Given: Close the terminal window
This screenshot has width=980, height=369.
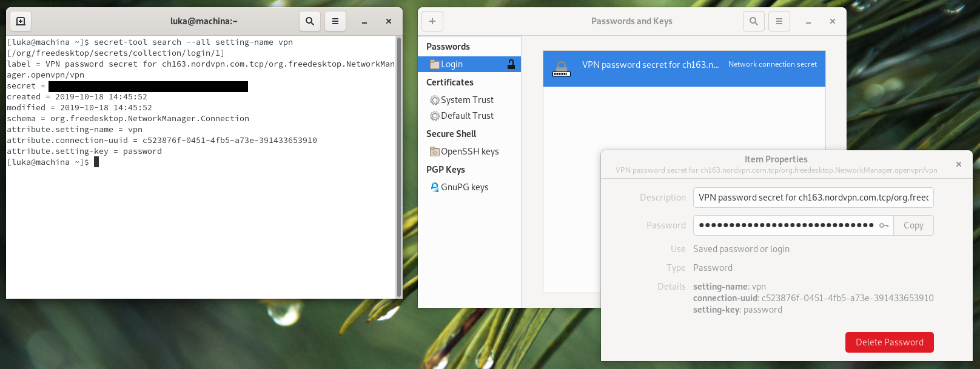Looking at the screenshot, I should click(389, 21).
